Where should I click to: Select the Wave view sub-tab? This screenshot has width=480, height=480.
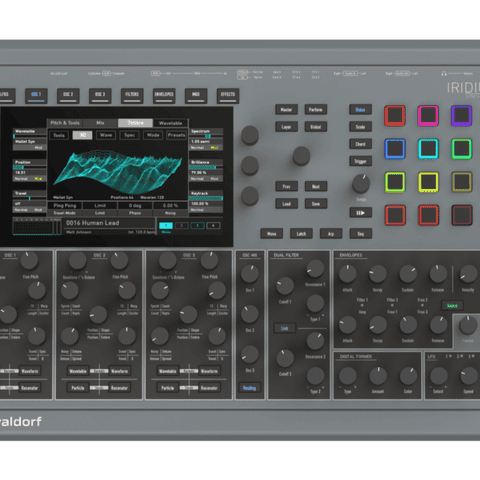point(106,135)
